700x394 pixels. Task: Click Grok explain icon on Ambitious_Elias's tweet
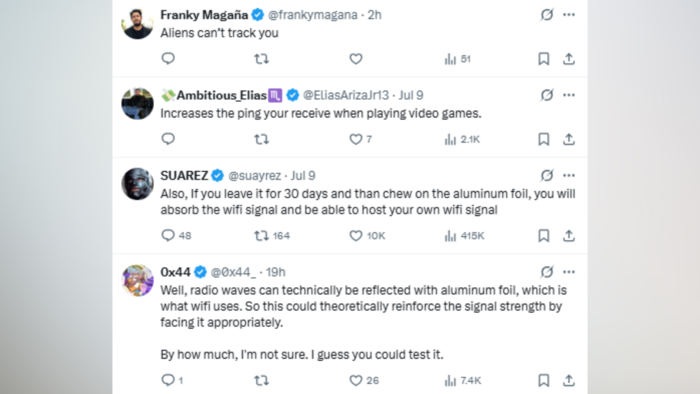coord(547,95)
